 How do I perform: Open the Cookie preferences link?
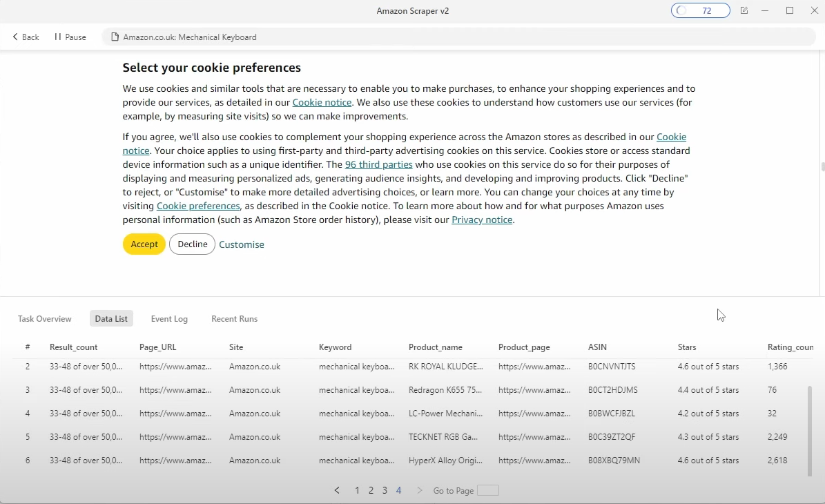pyautogui.click(x=198, y=206)
